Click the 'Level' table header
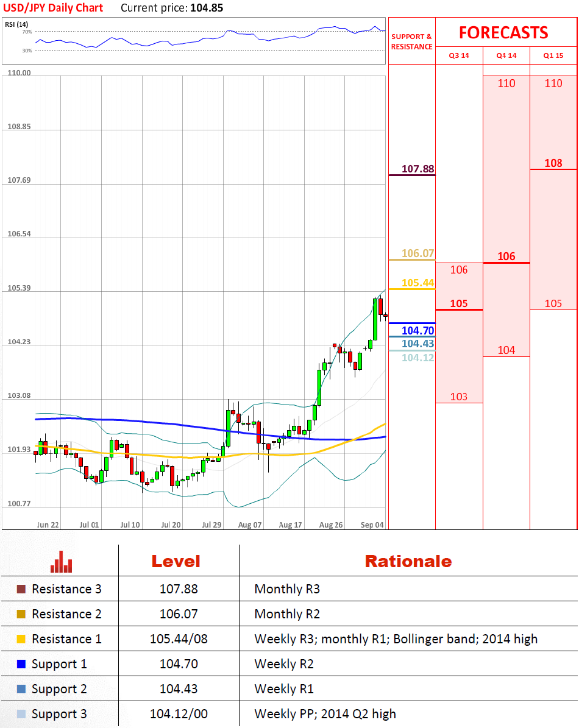The width and height of the screenshot is (579, 728). pos(176,561)
